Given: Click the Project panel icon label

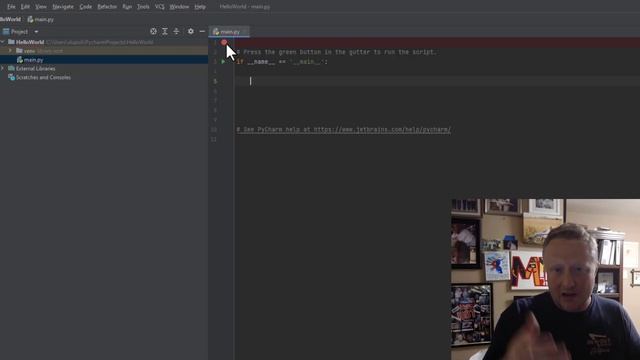Looking at the screenshot, I should [x=15, y=31].
